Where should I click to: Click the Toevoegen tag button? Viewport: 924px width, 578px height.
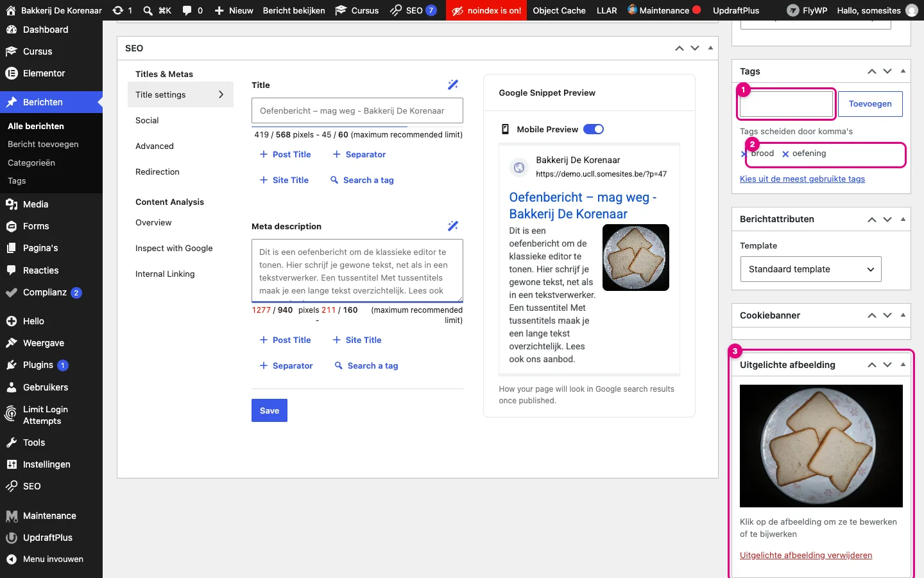click(870, 104)
